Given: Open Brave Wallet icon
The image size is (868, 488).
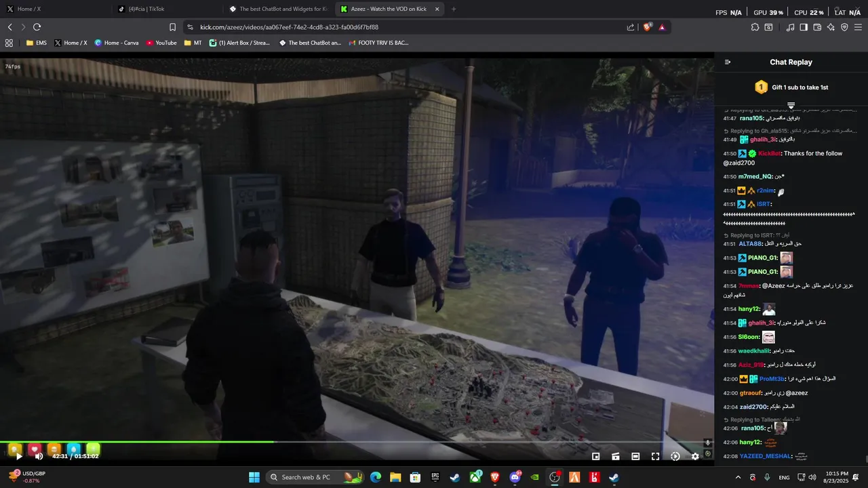Looking at the screenshot, I should pyautogui.click(x=817, y=27).
